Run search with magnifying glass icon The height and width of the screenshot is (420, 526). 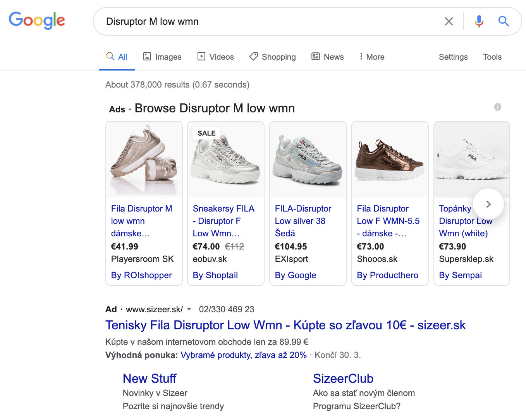coord(504,21)
